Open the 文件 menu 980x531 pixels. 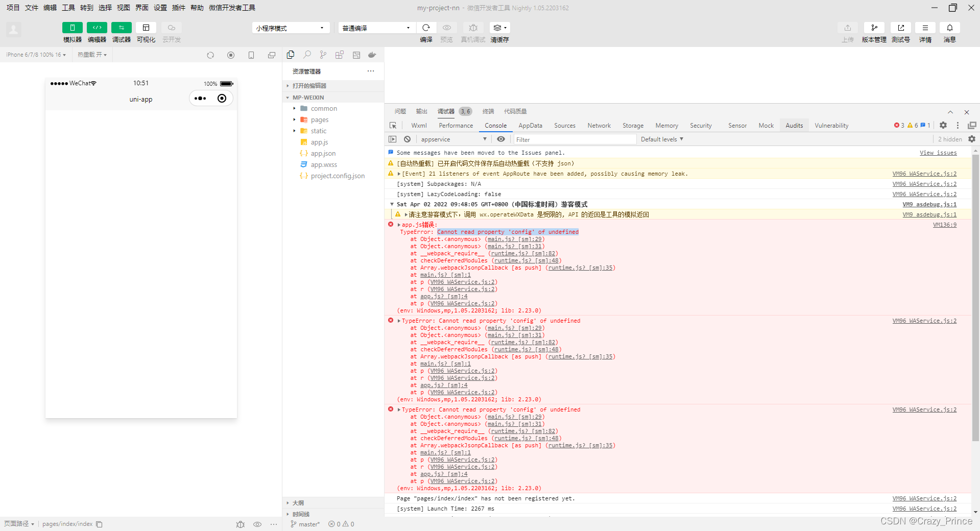pos(32,8)
